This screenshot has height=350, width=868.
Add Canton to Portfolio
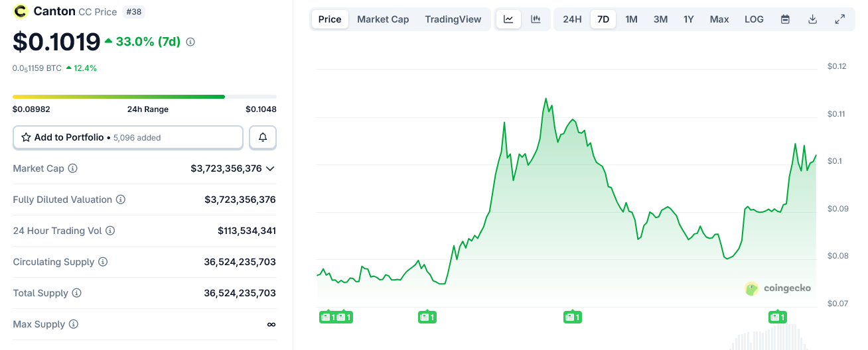click(x=128, y=137)
